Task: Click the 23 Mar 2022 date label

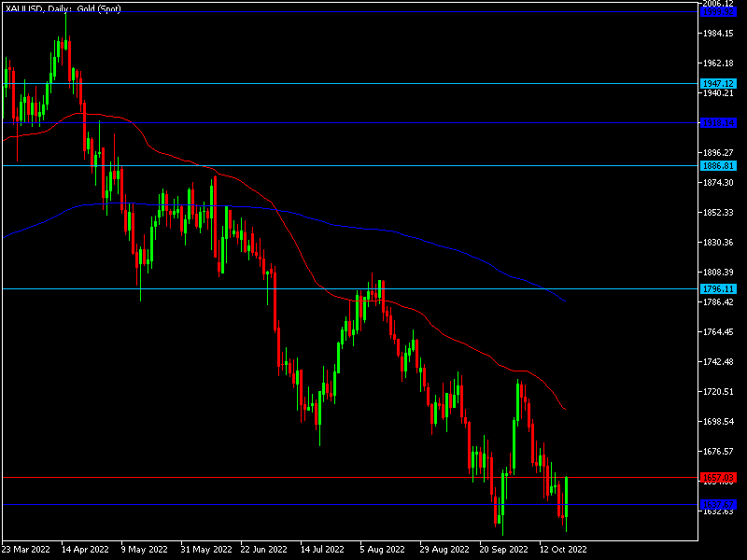Action: point(26,550)
